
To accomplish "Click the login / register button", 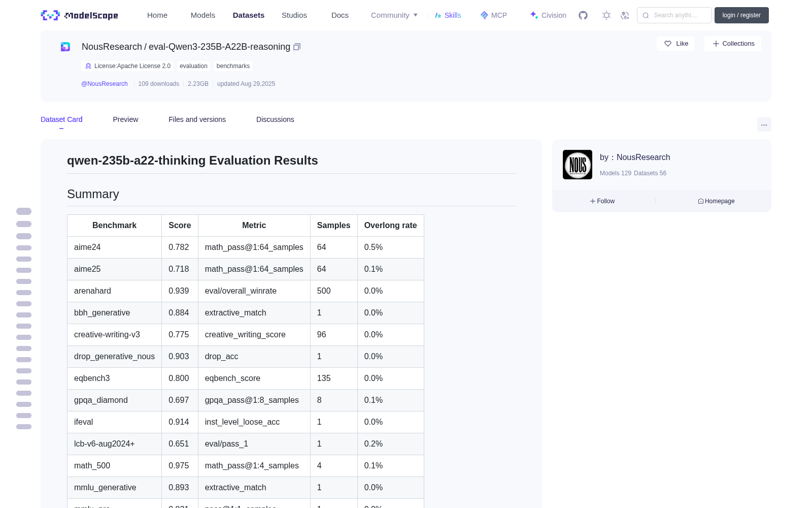I will point(741,15).
